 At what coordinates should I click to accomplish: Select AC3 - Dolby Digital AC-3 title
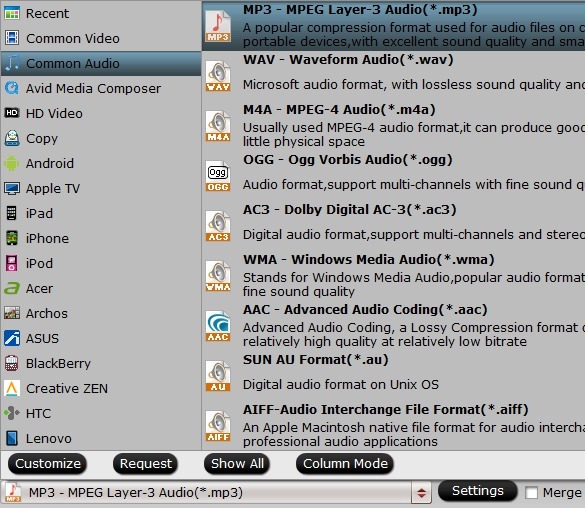(x=350, y=210)
